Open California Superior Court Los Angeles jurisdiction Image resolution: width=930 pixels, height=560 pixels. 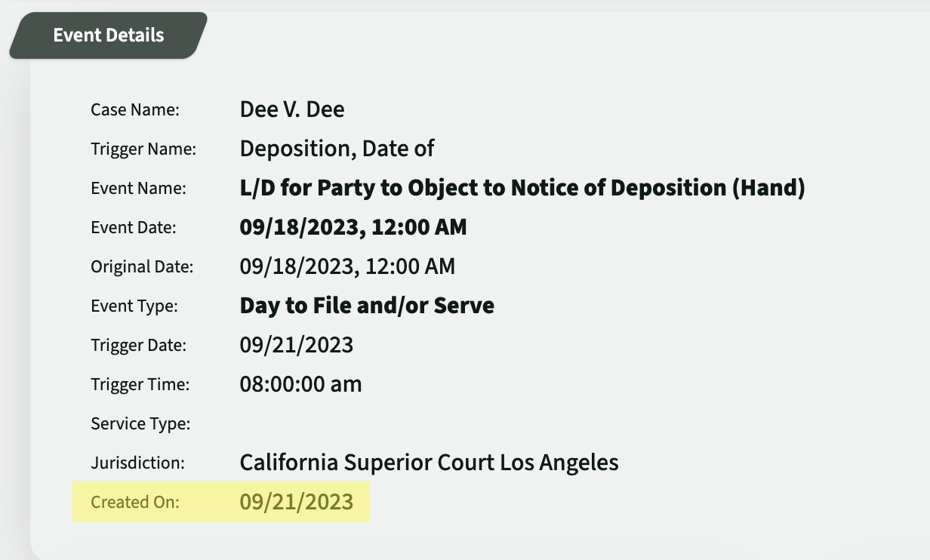click(x=428, y=462)
